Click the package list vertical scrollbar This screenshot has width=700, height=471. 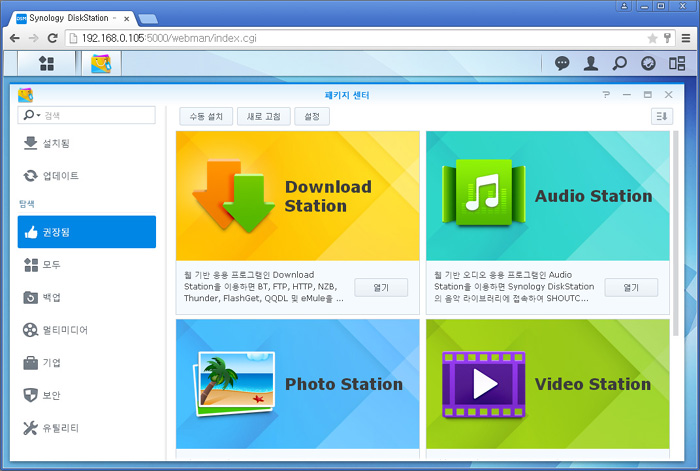pyautogui.click(x=675, y=233)
